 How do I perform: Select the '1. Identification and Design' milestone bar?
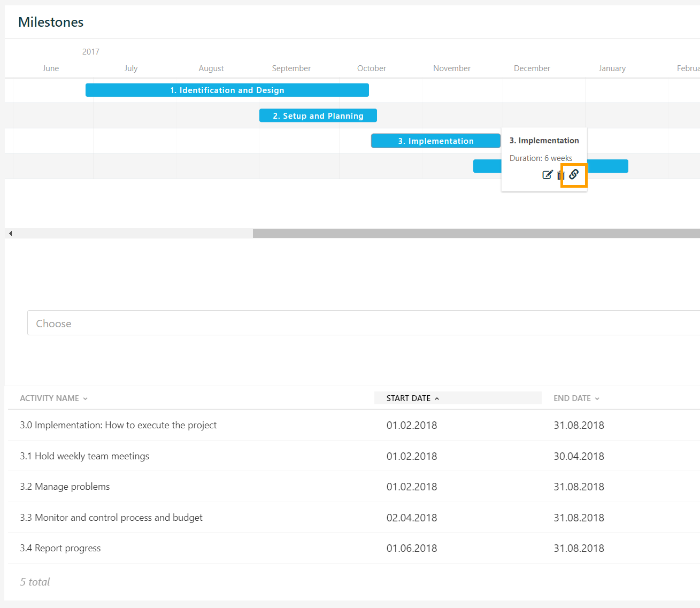(227, 90)
